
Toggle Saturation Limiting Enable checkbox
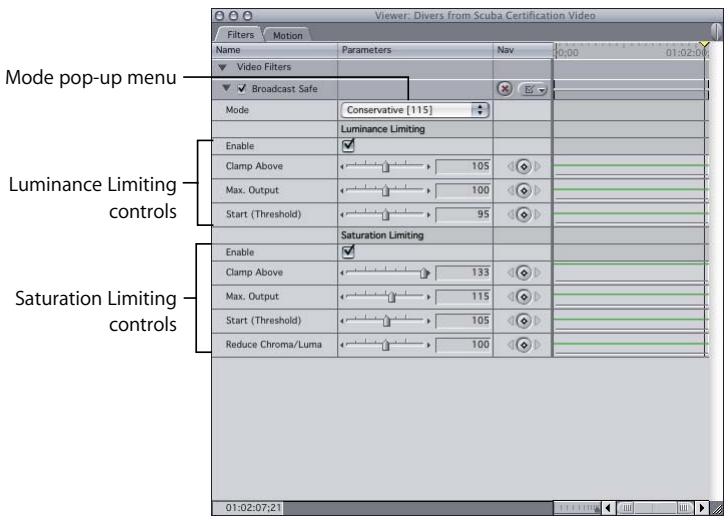(348, 252)
